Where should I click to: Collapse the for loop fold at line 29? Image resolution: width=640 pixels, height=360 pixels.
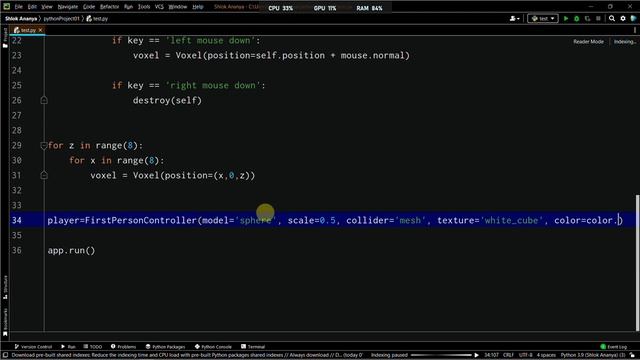pos(44,145)
